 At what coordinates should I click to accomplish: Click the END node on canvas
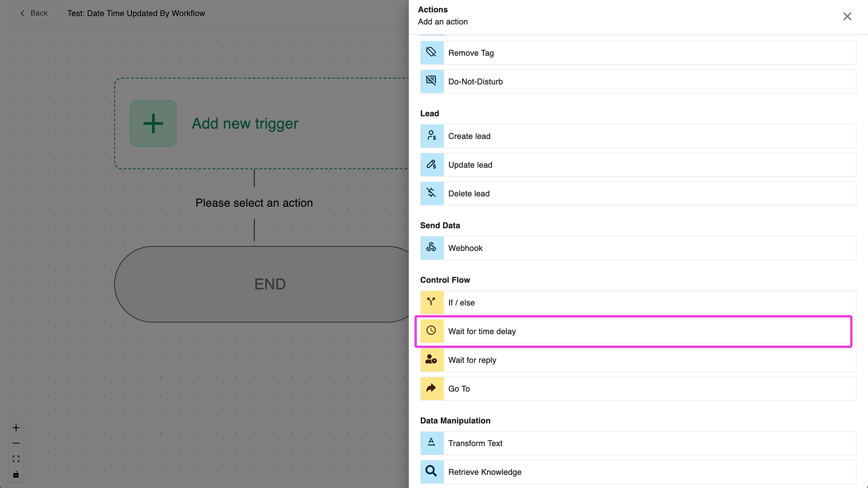(x=270, y=284)
